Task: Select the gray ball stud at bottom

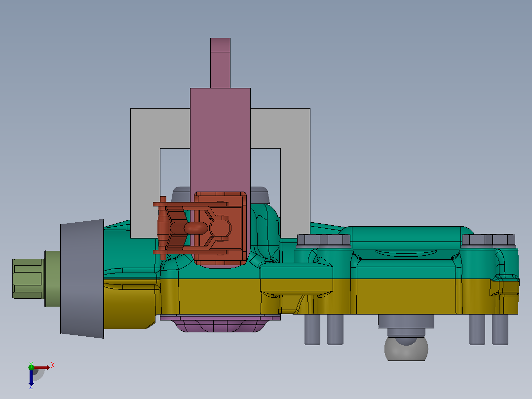Action: coord(406,349)
